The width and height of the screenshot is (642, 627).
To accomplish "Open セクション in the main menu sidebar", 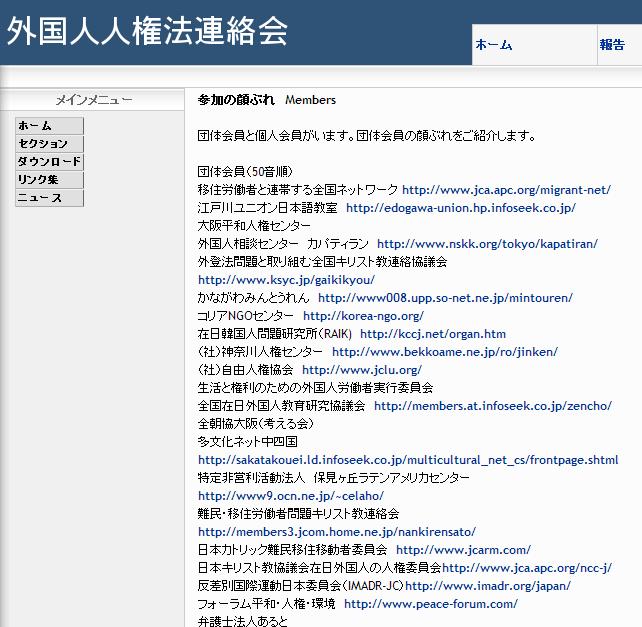I will pos(50,144).
